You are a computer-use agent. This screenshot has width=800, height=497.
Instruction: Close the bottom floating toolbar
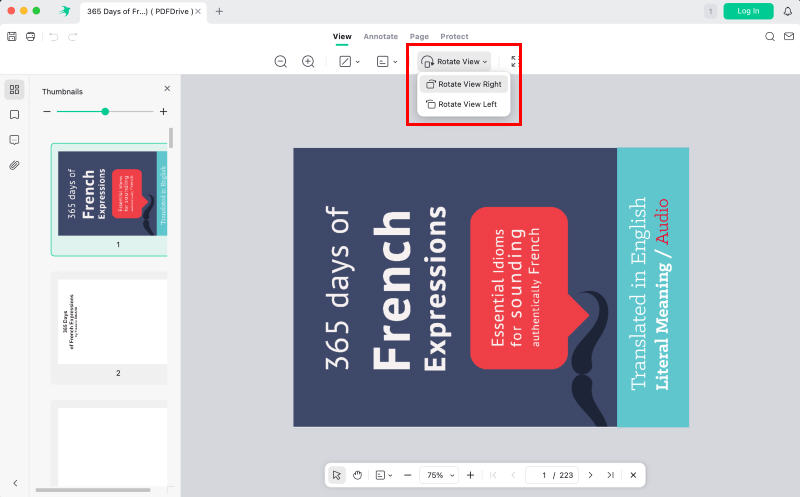(633, 475)
